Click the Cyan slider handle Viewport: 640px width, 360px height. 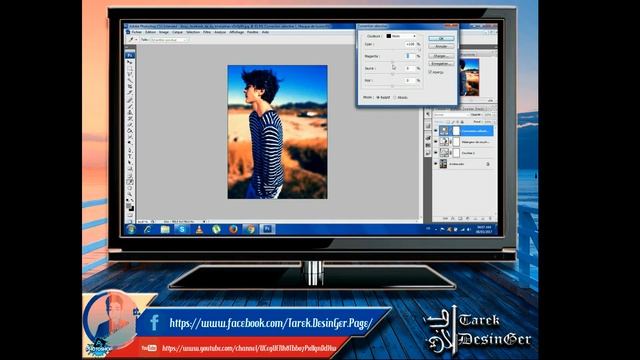[x=419, y=50]
